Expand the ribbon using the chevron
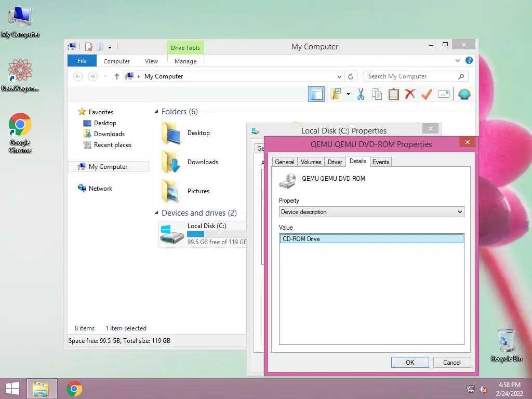The height and width of the screenshot is (399, 532). tap(457, 60)
